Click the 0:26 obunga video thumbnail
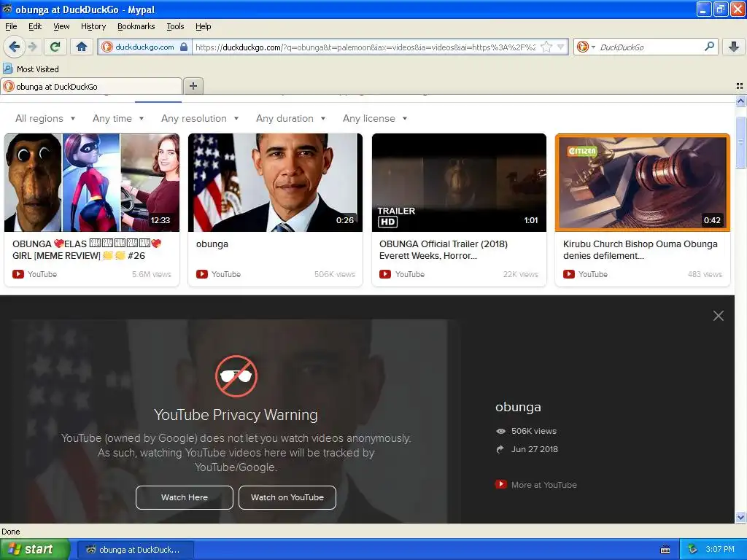The width and height of the screenshot is (747, 560). 275,183
